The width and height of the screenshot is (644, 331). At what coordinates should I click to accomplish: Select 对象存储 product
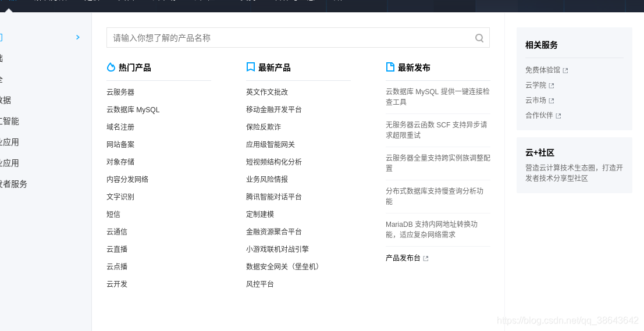(x=120, y=162)
